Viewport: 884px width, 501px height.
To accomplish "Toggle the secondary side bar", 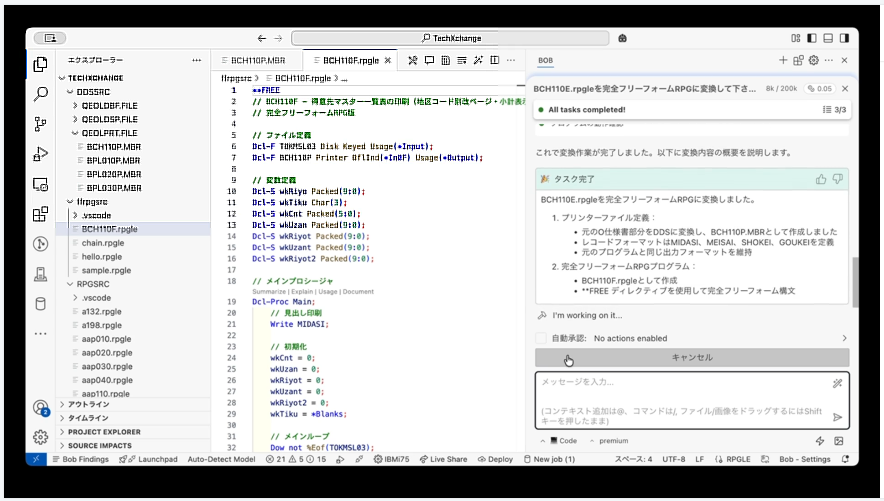I will click(845, 38).
